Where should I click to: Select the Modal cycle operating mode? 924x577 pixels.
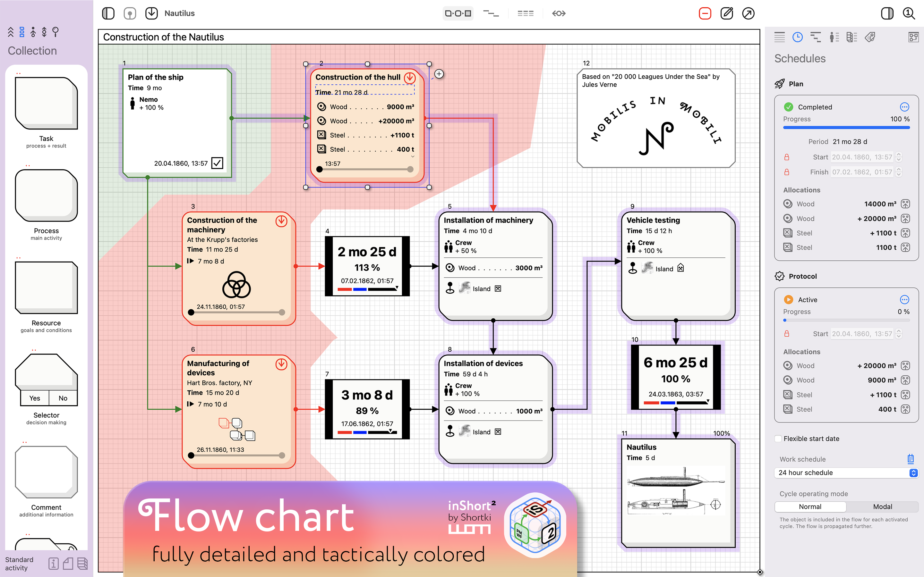[x=882, y=506]
